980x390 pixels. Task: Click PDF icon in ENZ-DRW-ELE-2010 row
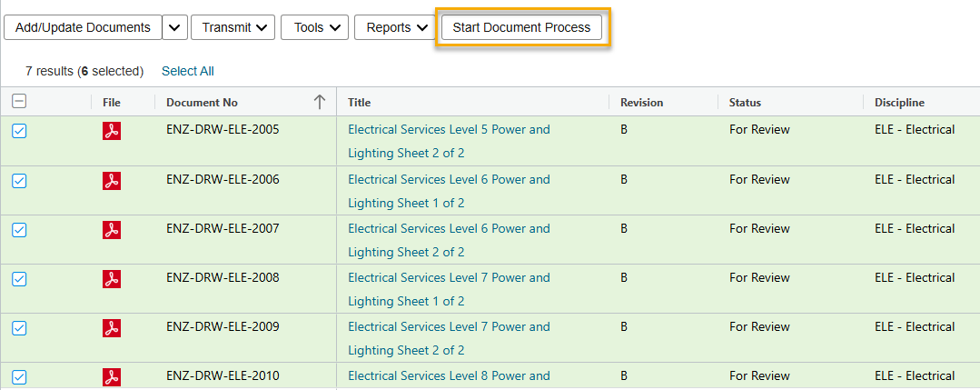coord(112,376)
